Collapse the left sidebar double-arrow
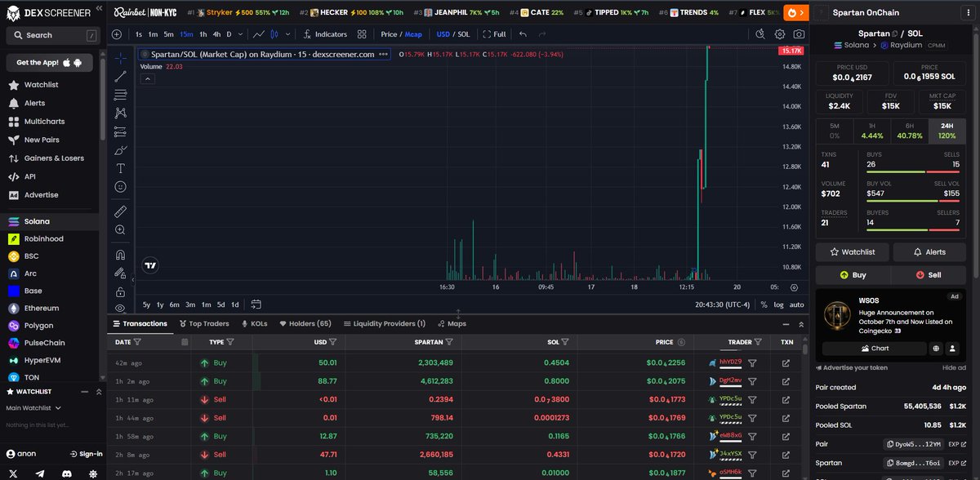Image resolution: width=980 pixels, height=480 pixels. click(x=98, y=7)
